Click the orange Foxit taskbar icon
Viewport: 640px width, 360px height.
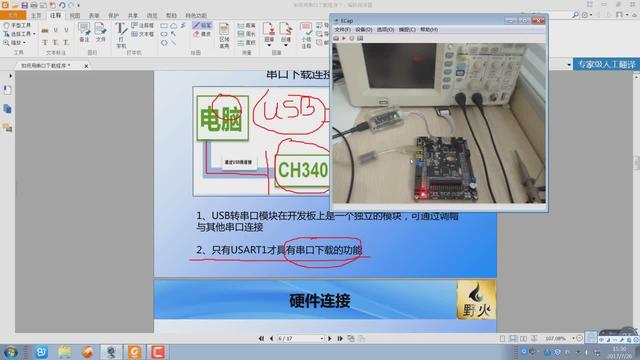coord(135,351)
